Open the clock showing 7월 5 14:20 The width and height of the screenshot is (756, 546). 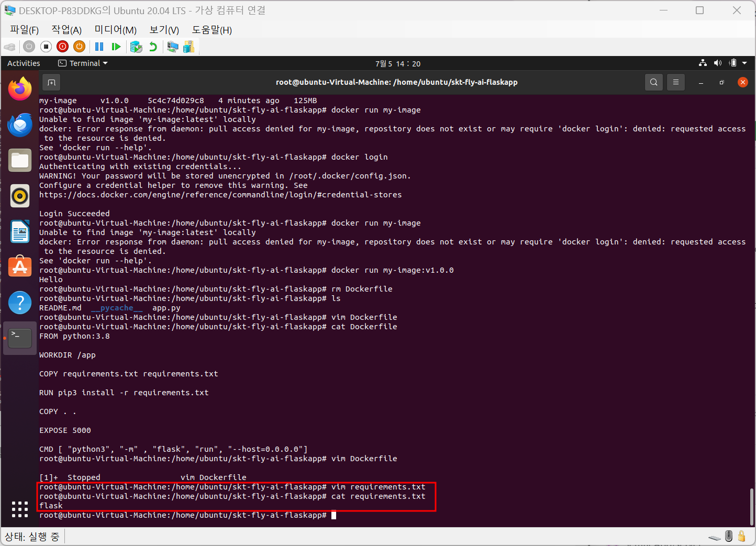point(398,63)
